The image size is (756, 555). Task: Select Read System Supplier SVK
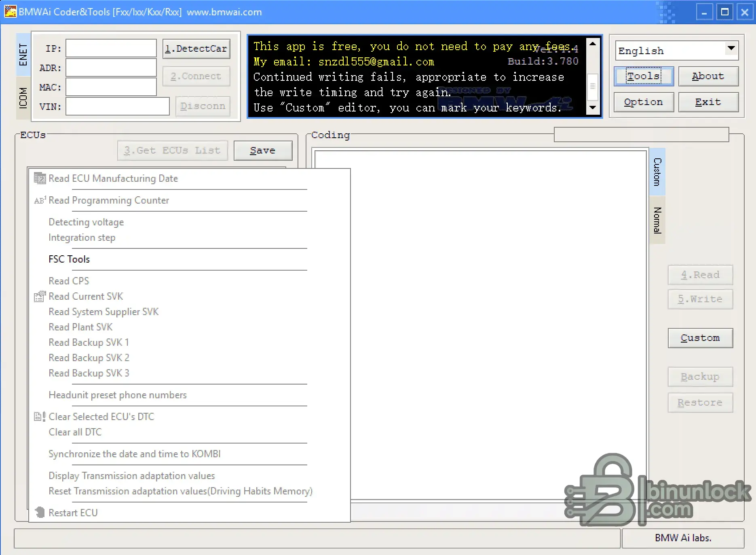103,312
